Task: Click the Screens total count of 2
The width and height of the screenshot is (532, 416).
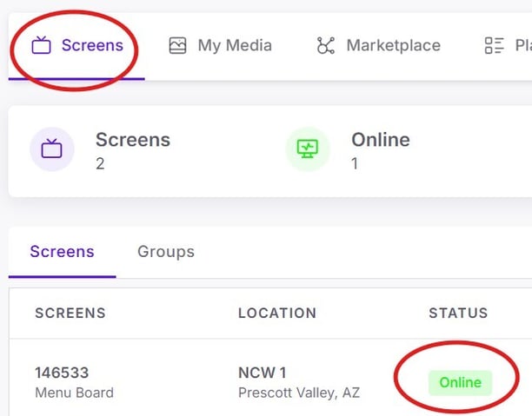Action: click(x=100, y=163)
